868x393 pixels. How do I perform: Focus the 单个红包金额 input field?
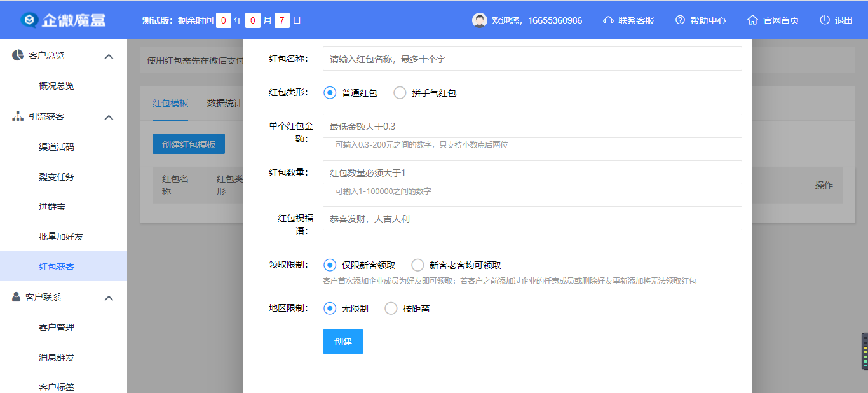tap(532, 126)
